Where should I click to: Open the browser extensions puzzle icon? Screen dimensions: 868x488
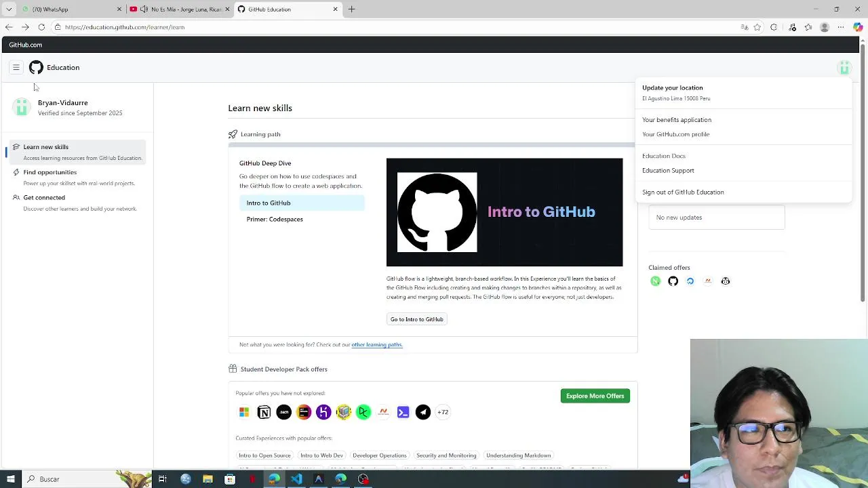pos(774,27)
